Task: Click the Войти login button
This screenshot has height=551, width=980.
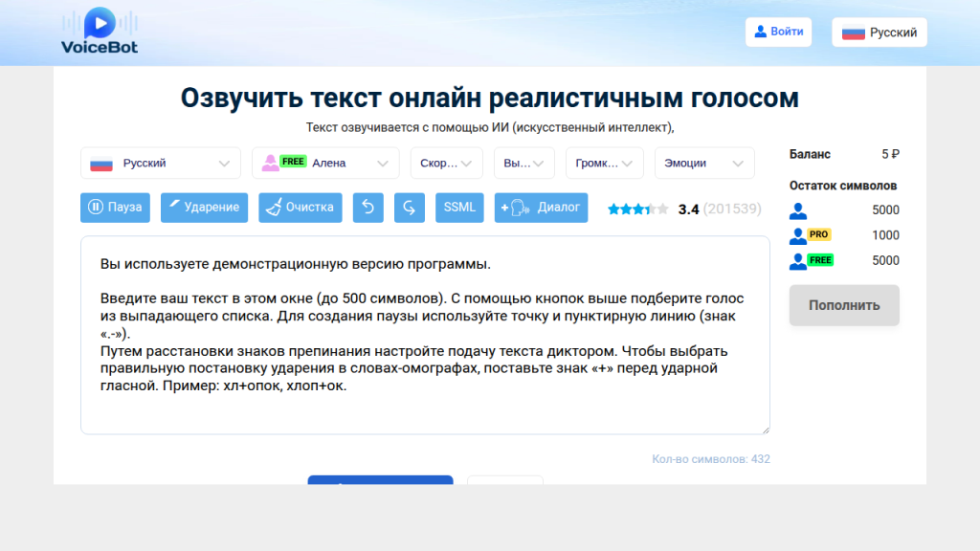Action: (778, 32)
